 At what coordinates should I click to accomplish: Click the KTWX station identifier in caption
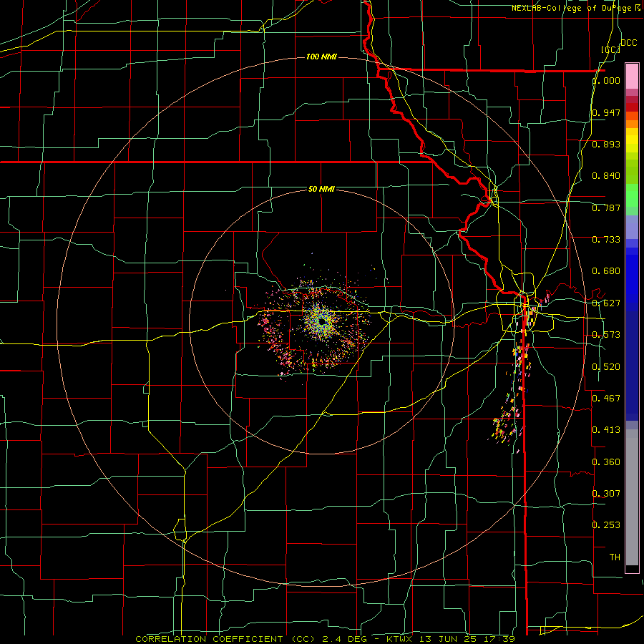click(x=399, y=639)
